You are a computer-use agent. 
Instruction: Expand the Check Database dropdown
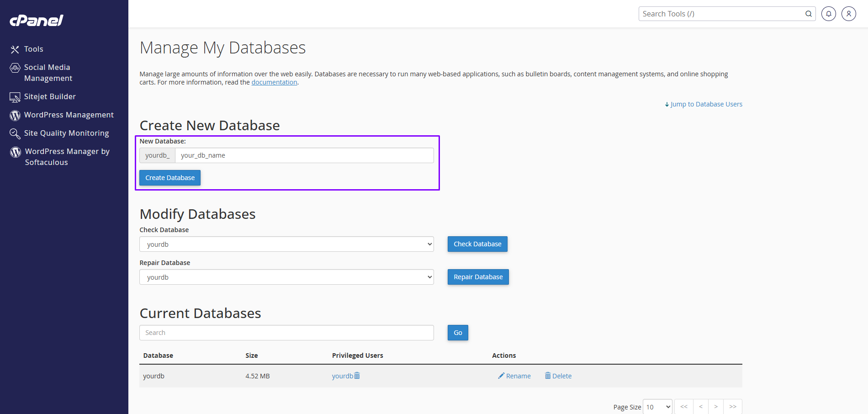(286, 244)
